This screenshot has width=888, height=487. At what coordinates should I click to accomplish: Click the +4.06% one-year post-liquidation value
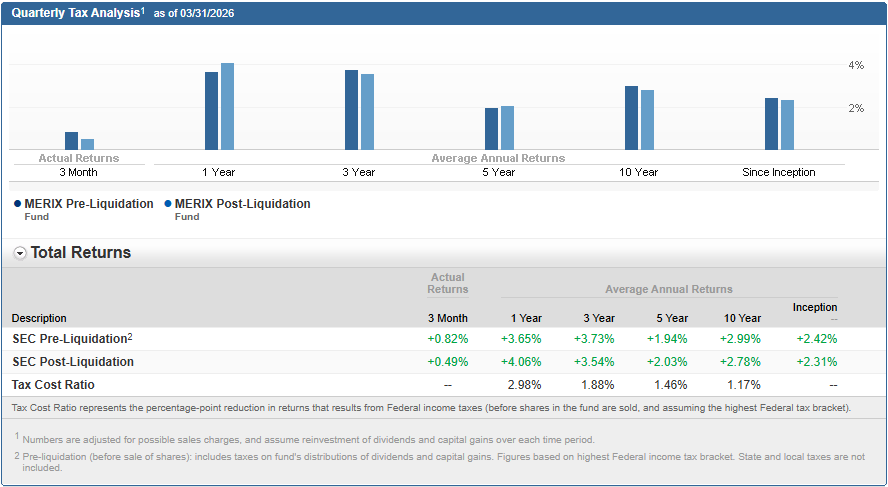521,362
